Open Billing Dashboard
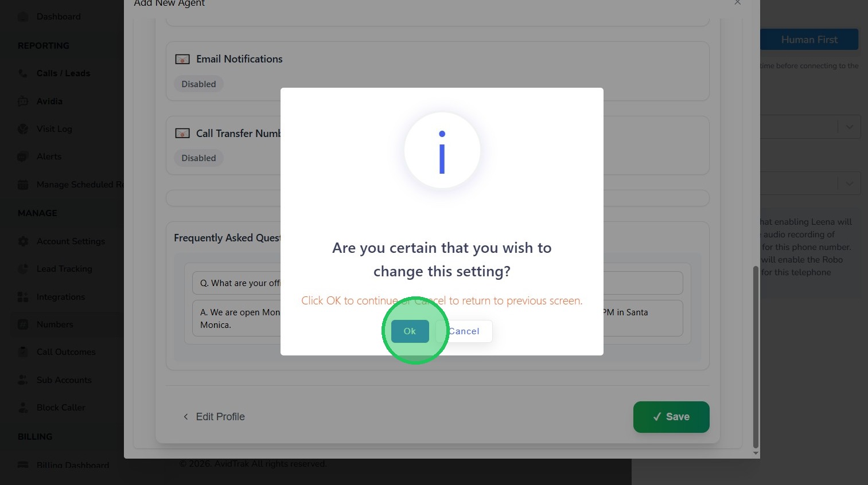 pyautogui.click(x=72, y=465)
